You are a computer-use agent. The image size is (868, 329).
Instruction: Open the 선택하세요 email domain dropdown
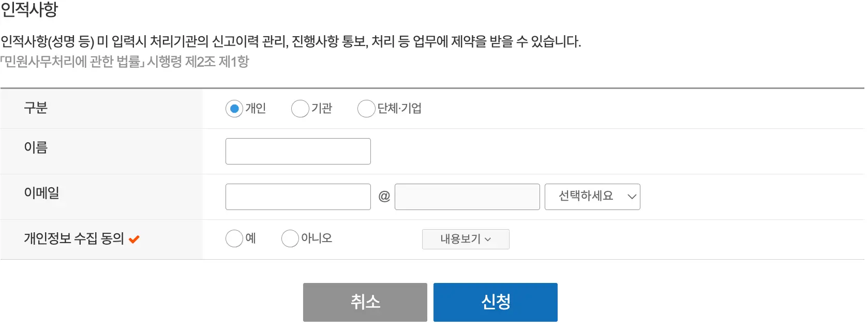click(x=592, y=197)
